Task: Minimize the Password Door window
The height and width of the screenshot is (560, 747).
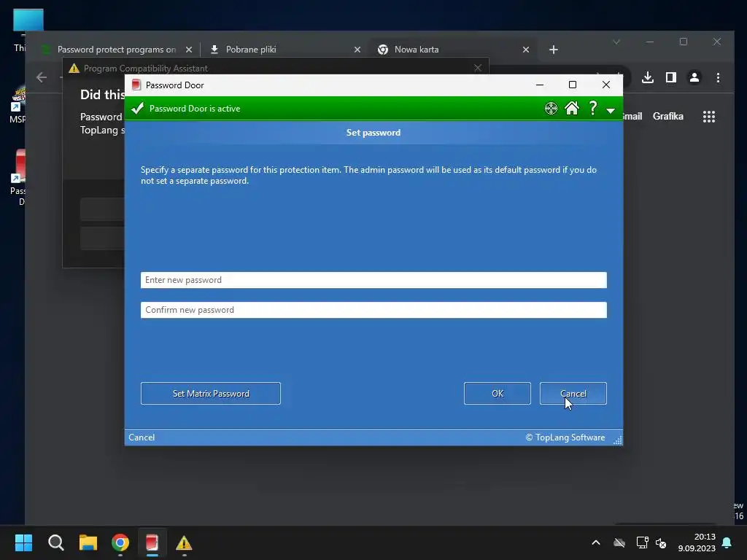Action: click(x=540, y=85)
